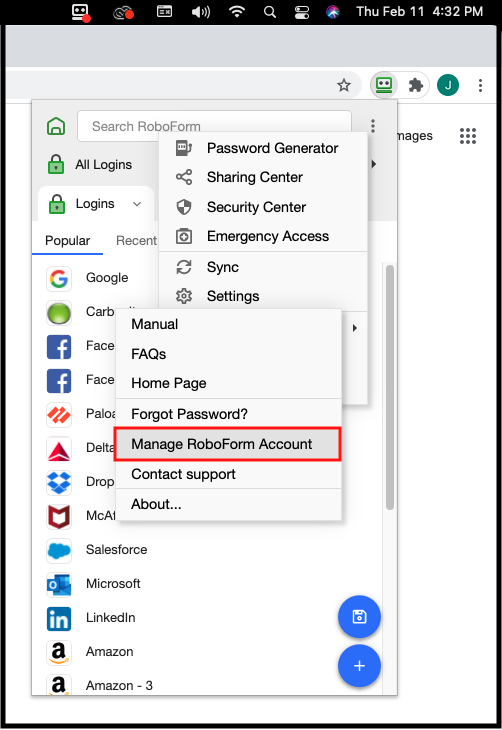Open the Google apps grid icon

(468, 136)
